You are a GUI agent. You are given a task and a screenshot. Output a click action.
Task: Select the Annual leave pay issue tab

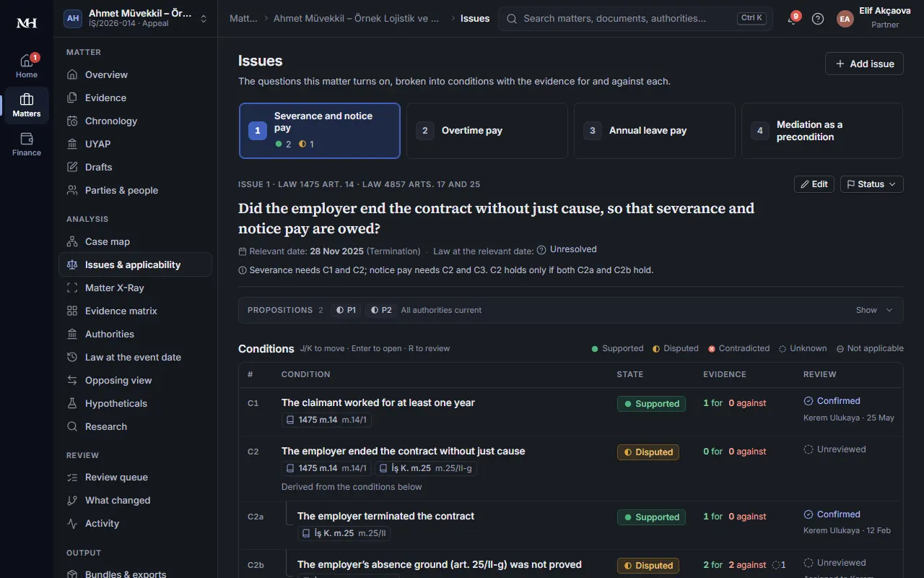coord(655,131)
